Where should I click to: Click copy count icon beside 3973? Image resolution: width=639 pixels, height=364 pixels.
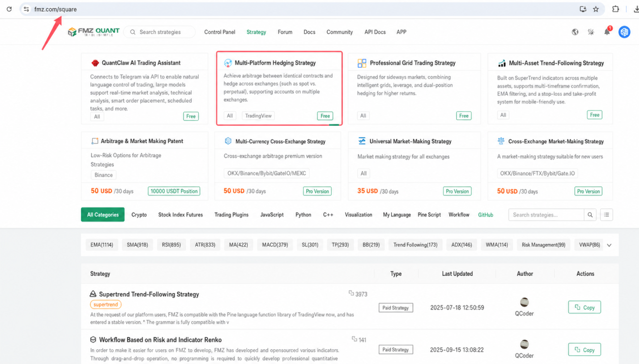[x=351, y=293]
